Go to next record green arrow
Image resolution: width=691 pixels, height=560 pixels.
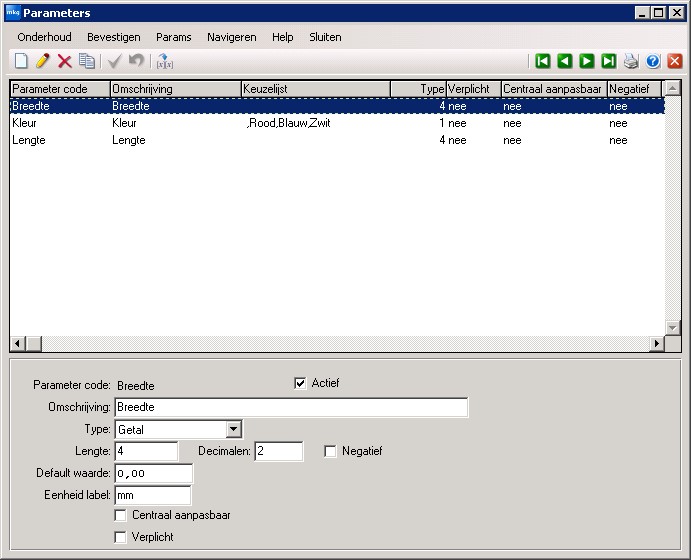point(587,61)
